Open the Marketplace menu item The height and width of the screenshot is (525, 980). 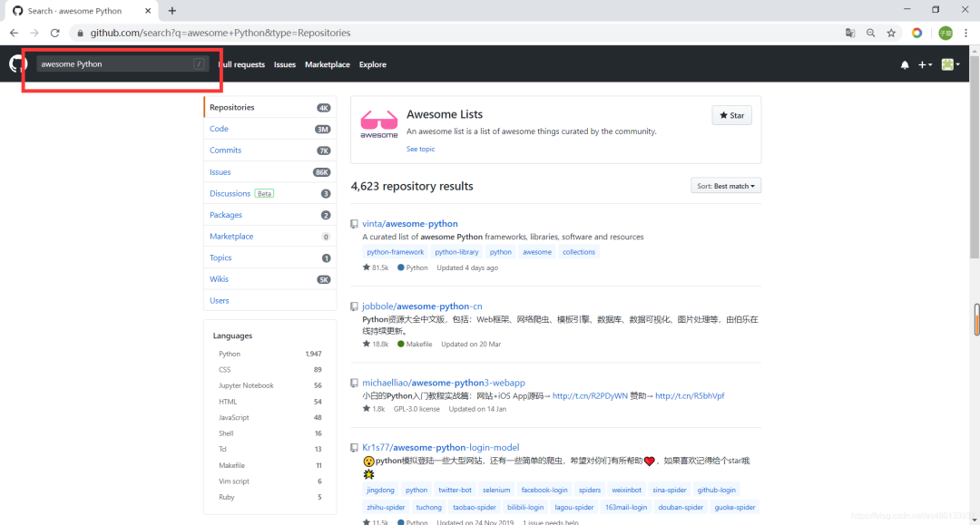click(x=327, y=64)
